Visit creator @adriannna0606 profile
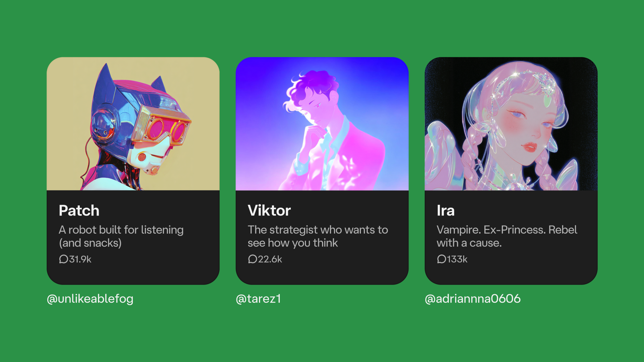Screen dimensions: 644x362 click(473, 298)
